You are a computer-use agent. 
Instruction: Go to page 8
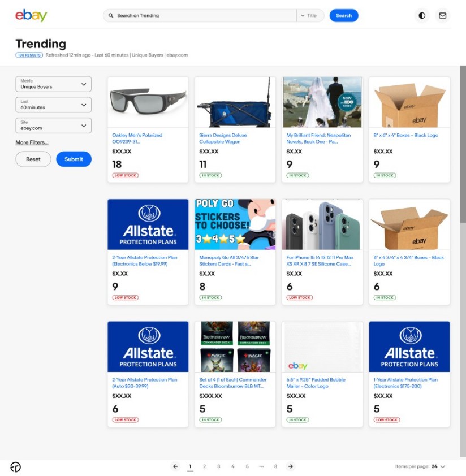275,466
